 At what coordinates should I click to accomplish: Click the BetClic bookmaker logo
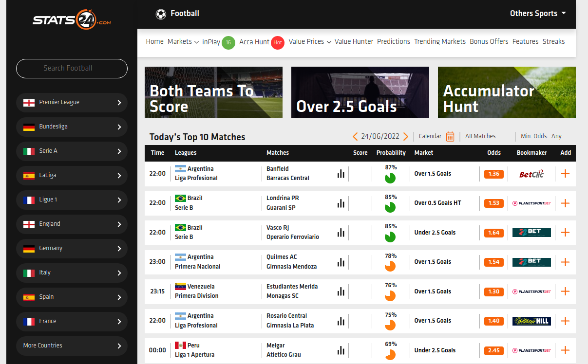click(531, 174)
